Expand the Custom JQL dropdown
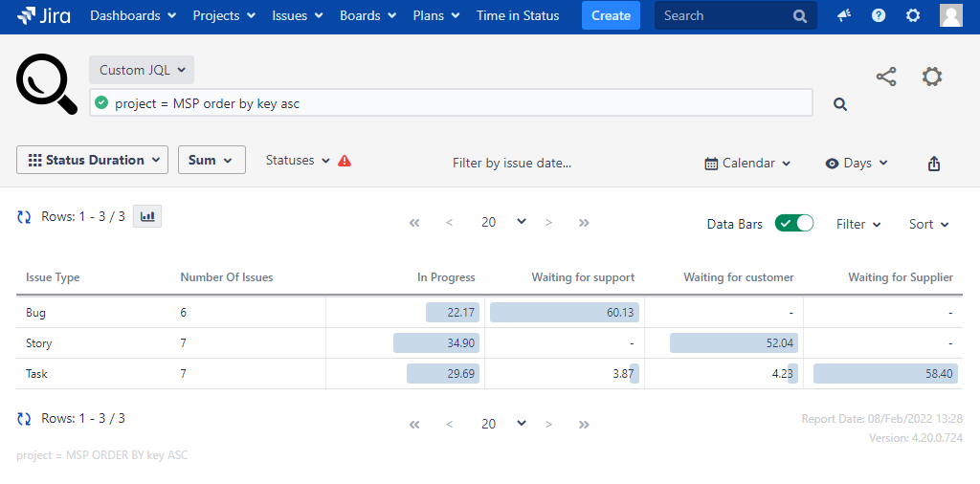Image resolution: width=980 pixels, height=484 pixels. pyautogui.click(x=142, y=70)
